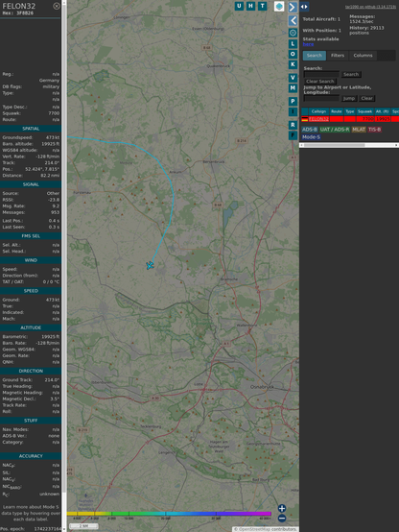The width and height of the screenshot is (399, 532).
Task: Open the map layer switcher icon
Action: [279, 6]
